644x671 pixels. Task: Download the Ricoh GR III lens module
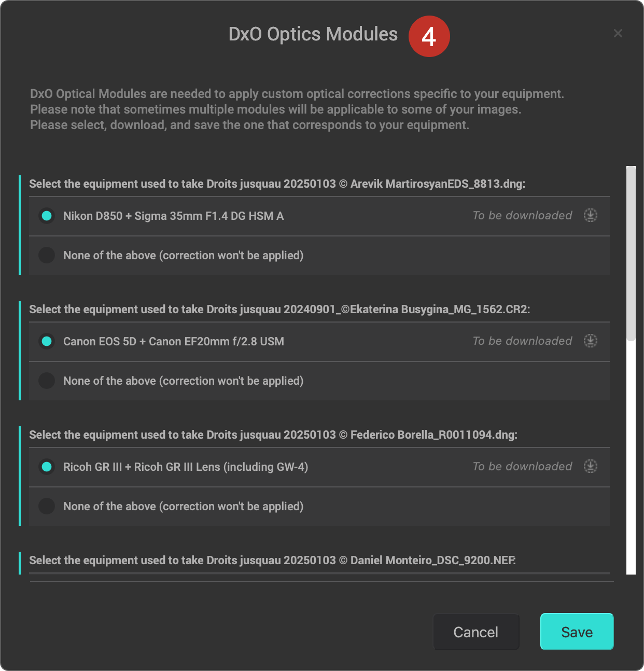591,466
